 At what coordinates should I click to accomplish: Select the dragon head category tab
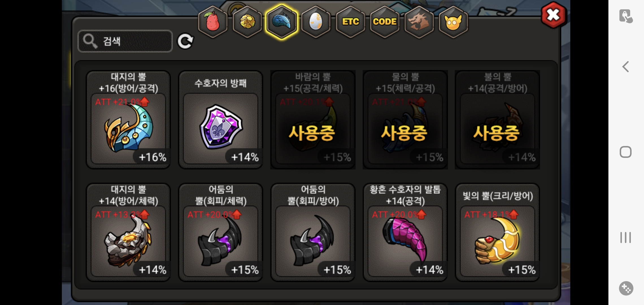[419, 22]
